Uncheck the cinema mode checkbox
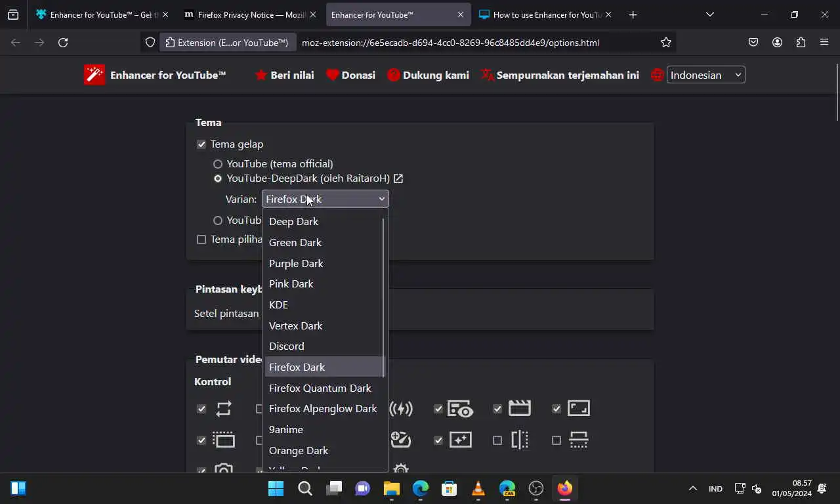This screenshot has width=840, height=504. [497, 409]
